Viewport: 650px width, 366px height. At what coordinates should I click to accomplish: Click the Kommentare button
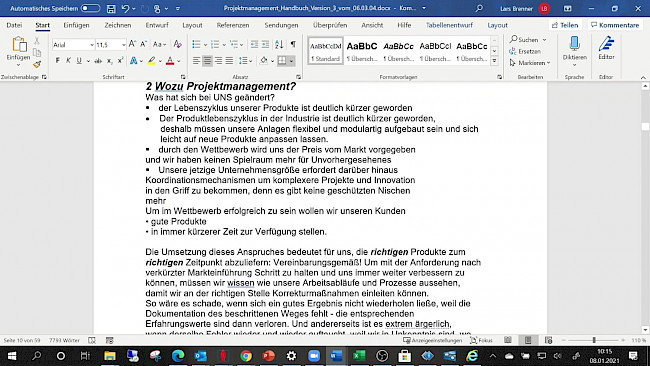pos(615,25)
